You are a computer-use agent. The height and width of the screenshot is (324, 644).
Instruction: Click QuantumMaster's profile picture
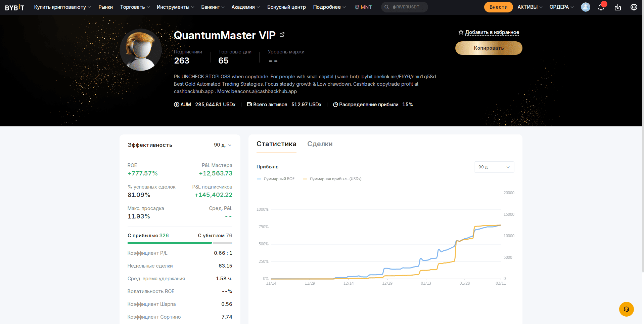[141, 50]
